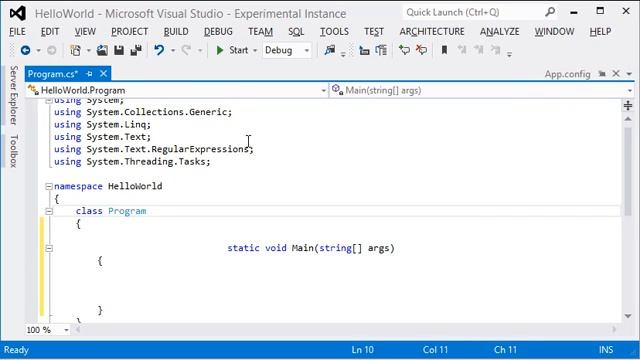Collapse the namespace HelloWorld code block
The height and width of the screenshot is (360, 640).
[x=49, y=187]
